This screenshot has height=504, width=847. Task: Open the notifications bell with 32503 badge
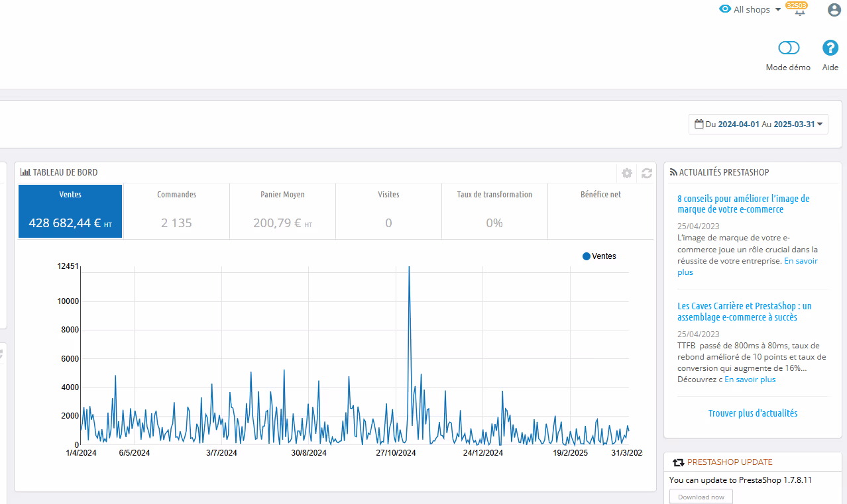[799, 9]
